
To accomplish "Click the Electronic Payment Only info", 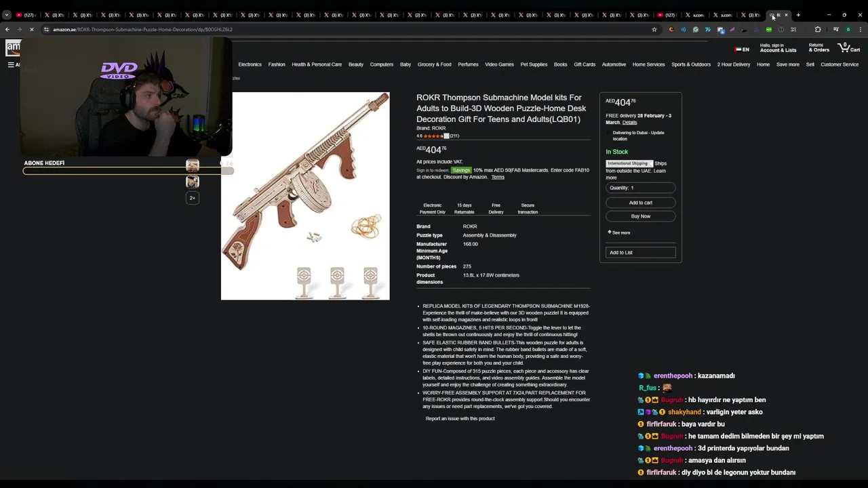I will click(x=432, y=208).
